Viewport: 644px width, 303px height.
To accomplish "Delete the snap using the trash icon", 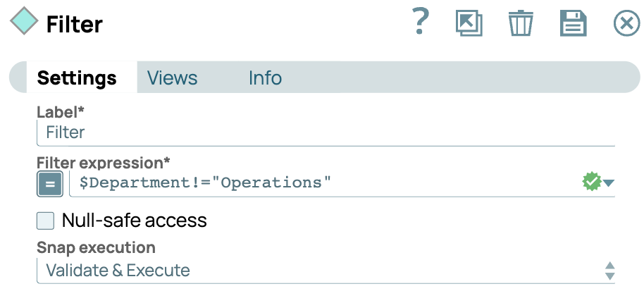I will (521, 23).
